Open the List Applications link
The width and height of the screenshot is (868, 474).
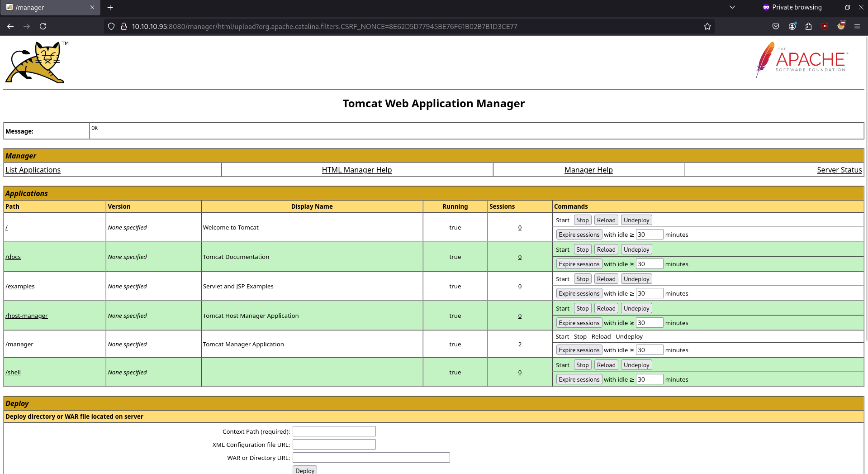(33, 170)
